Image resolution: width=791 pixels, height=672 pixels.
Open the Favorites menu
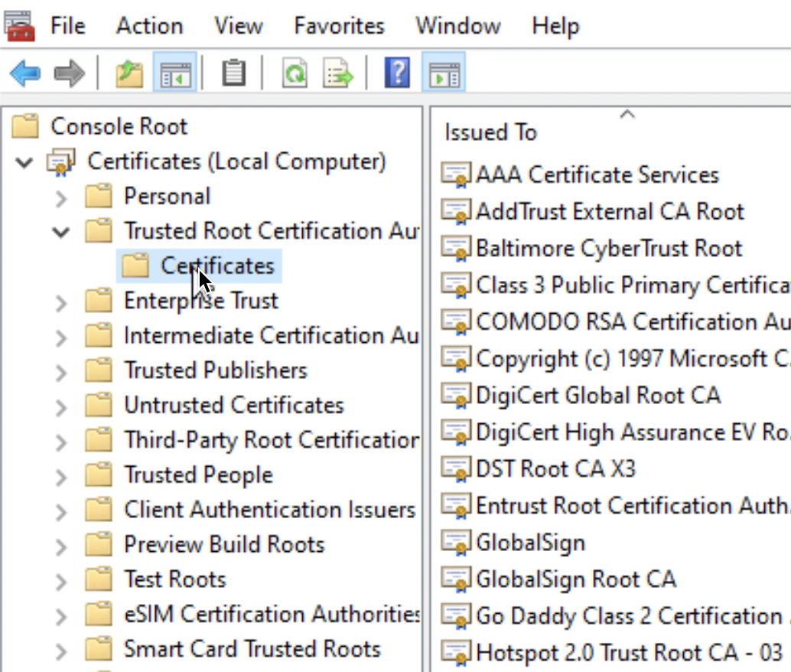pyautogui.click(x=339, y=26)
